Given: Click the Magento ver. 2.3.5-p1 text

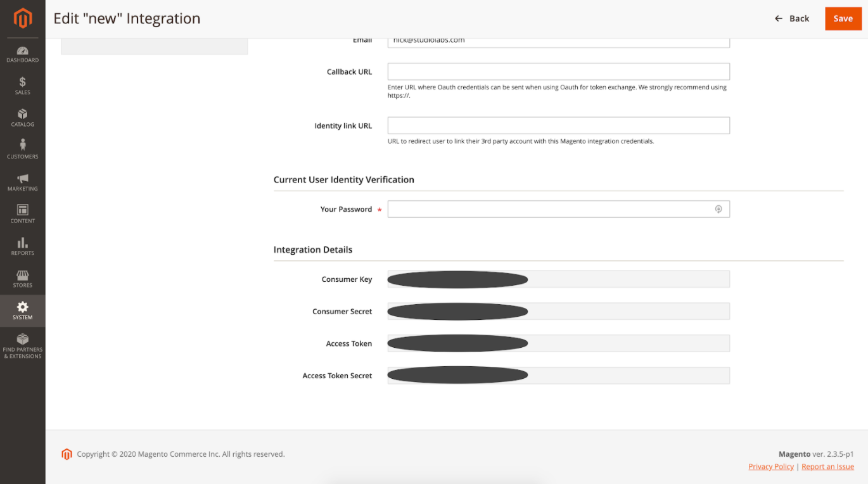Looking at the screenshot, I should click(816, 454).
